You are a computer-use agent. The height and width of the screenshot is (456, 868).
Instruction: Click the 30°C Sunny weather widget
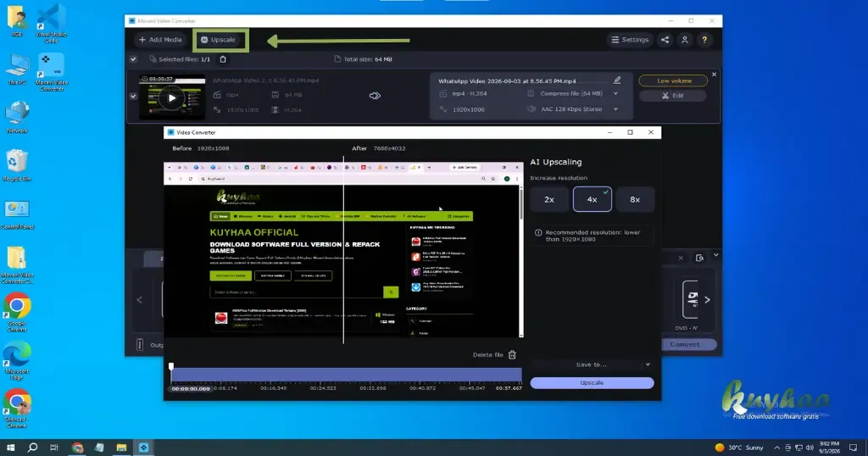click(x=738, y=448)
